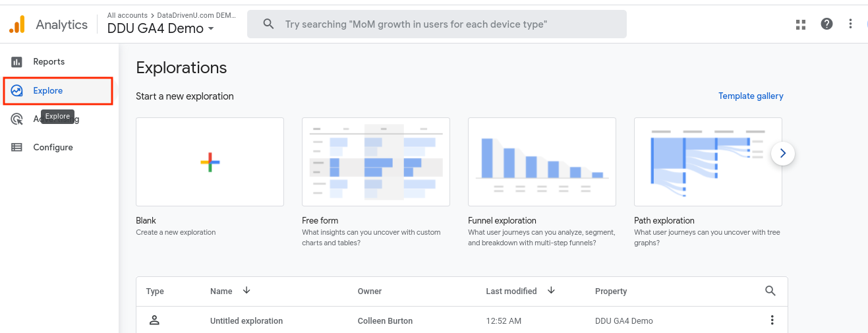Open the Google apps grid icon

[801, 24]
